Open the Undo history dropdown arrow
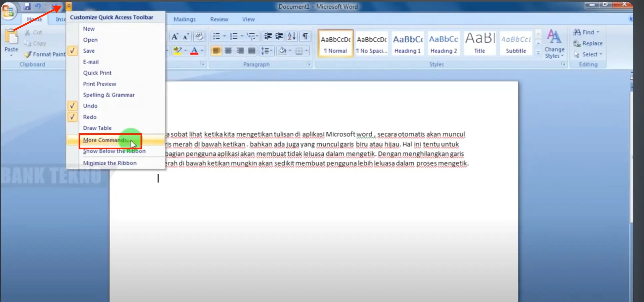Image resolution: width=644 pixels, height=302 pixels. [45, 6]
